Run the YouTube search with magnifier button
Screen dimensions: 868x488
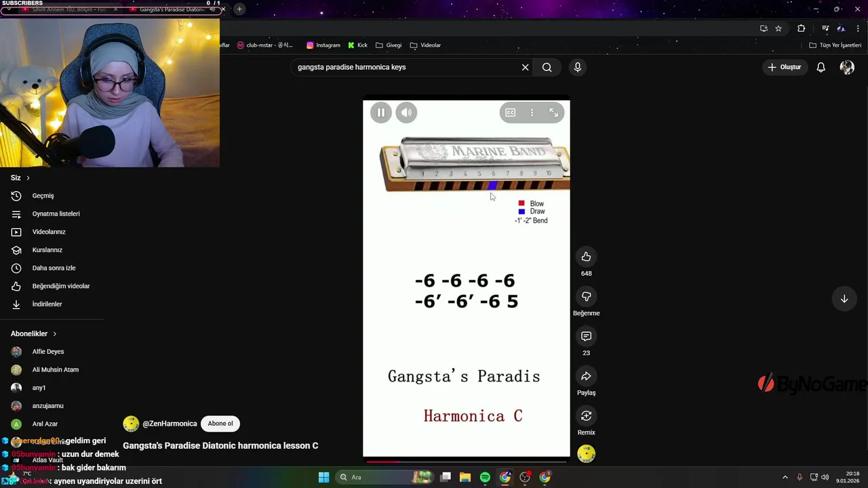[x=547, y=67]
